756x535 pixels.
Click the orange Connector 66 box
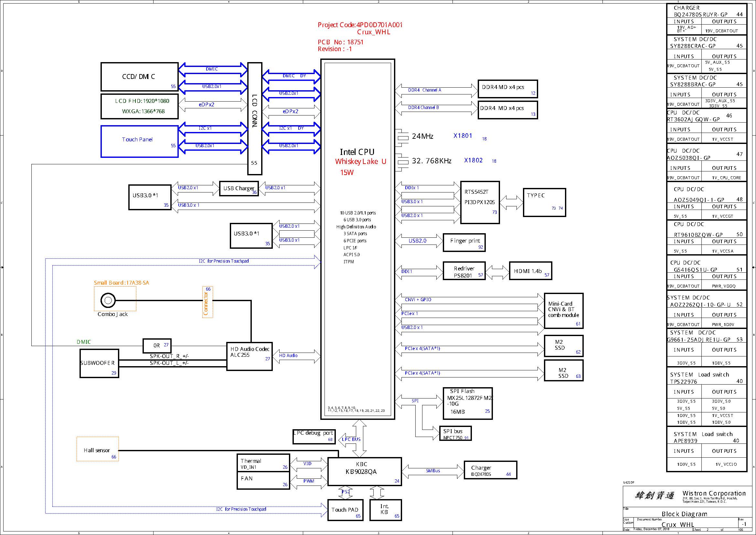coord(208,302)
